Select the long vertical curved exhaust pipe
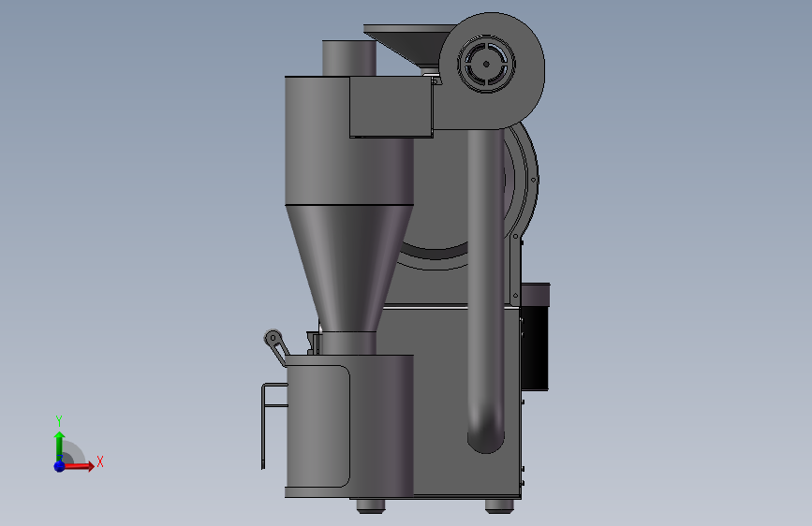Viewport: 812px width, 526px height. [x=485, y=290]
